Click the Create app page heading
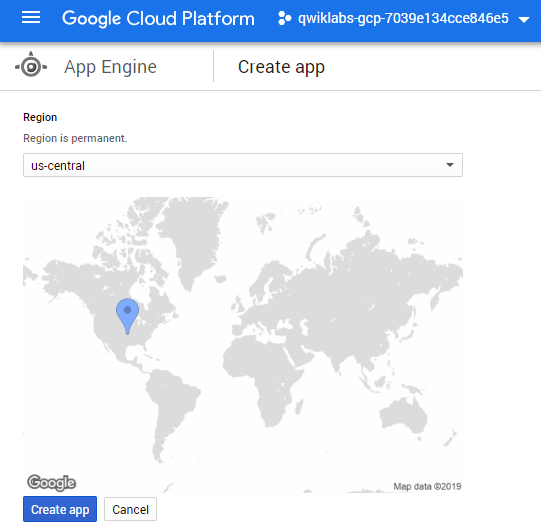 click(281, 67)
